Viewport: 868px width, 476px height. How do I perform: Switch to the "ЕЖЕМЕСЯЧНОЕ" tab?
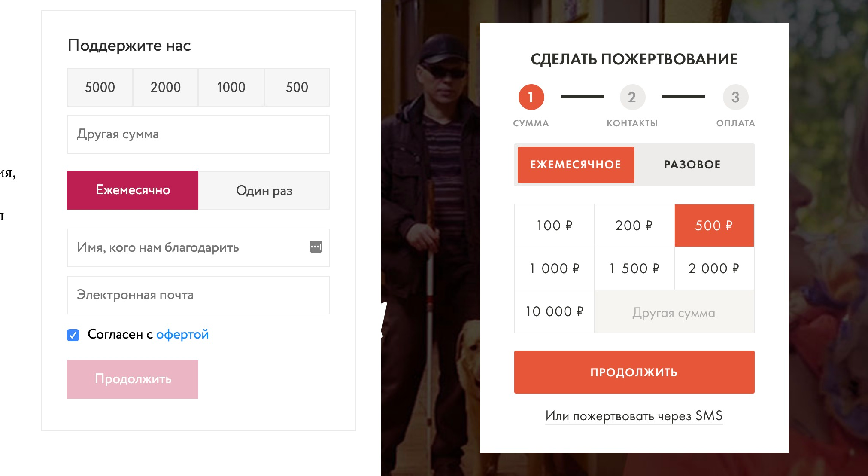(576, 165)
